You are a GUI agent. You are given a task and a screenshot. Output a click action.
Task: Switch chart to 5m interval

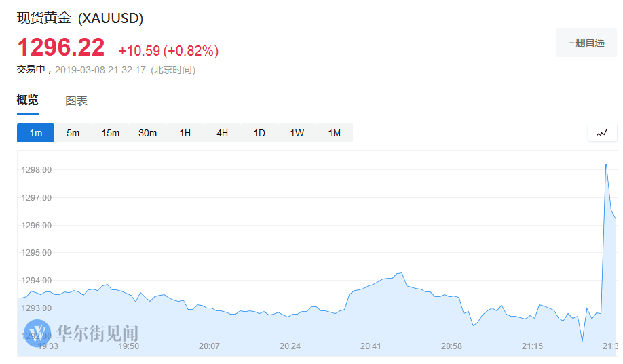73,133
